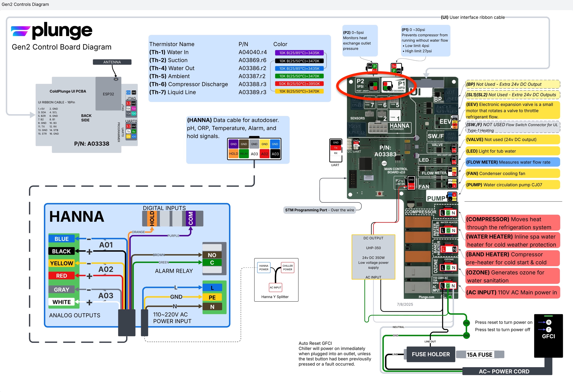573x392 pixels.
Task: Click the (VALVE) Not used label
Action: 513,140
